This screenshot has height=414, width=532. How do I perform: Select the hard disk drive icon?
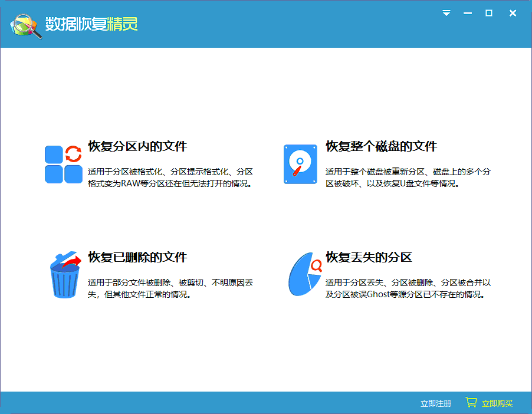pos(300,164)
